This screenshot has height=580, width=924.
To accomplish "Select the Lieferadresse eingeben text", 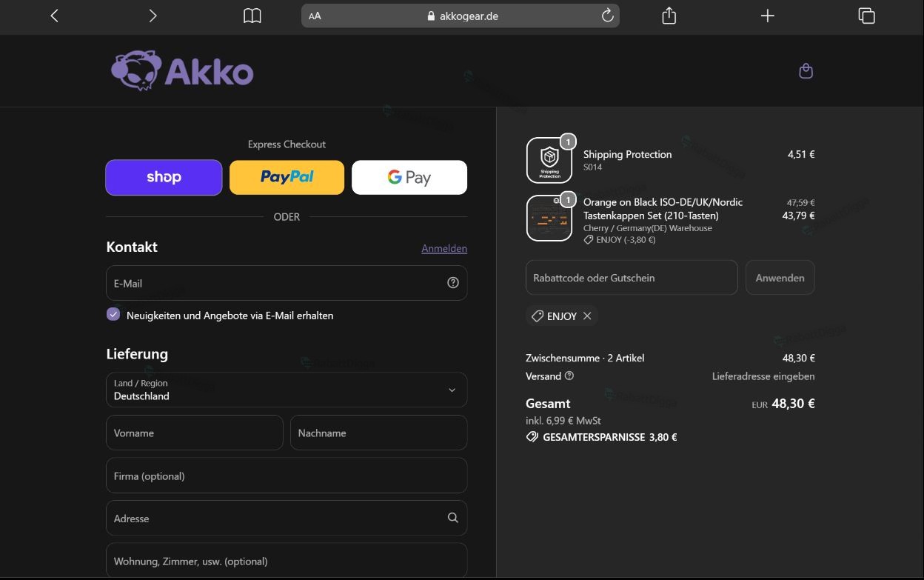I will 763,376.
